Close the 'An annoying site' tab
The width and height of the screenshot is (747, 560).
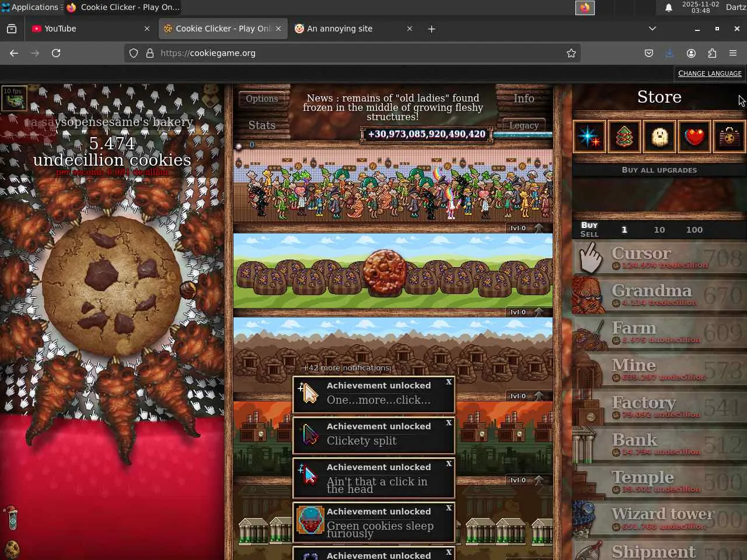(x=409, y=29)
